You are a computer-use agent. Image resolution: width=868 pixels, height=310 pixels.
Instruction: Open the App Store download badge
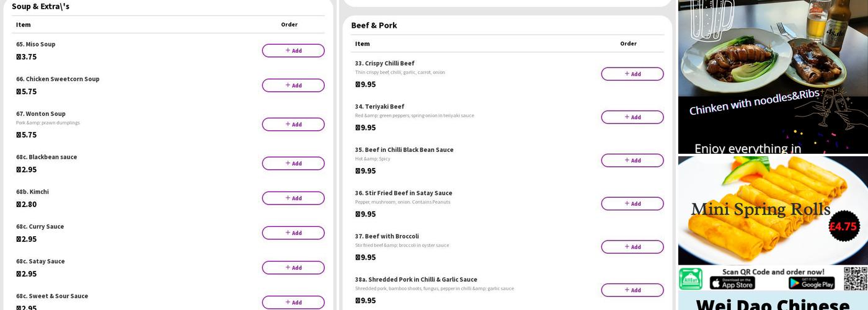pos(732,283)
